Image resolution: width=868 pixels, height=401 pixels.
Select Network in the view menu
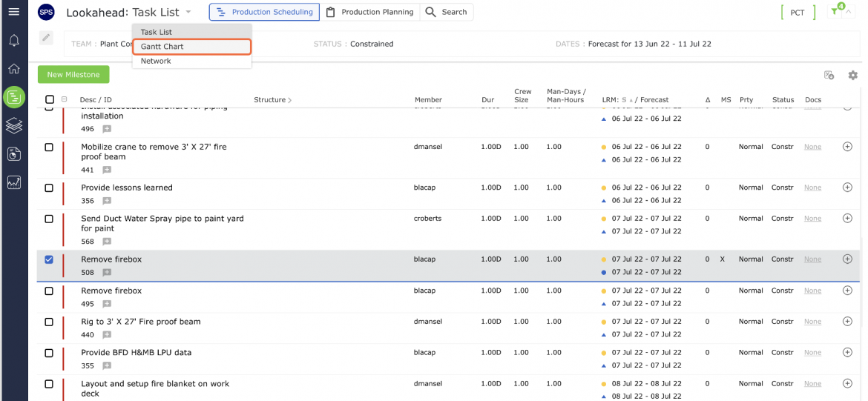pos(191,61)
